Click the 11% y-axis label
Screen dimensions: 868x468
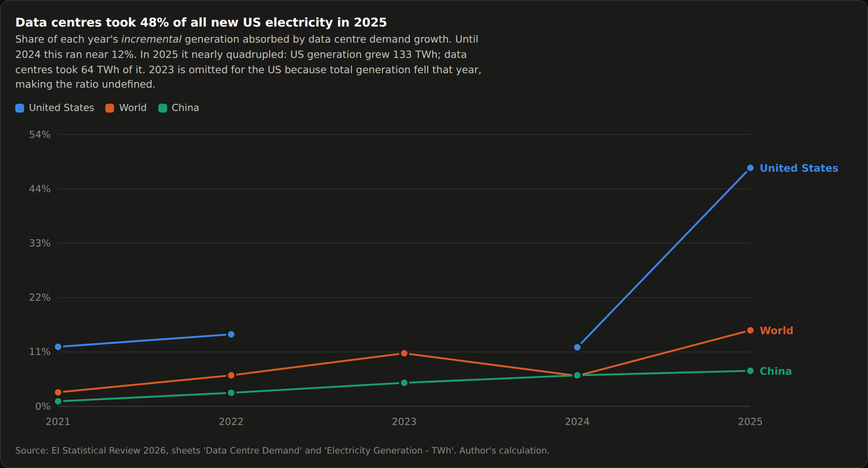(x=40, y=352)
